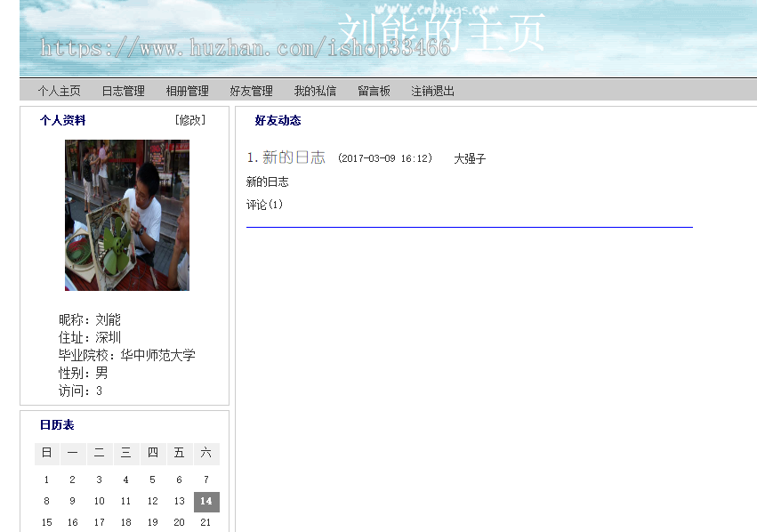This screenshot has height=532, width=757.
Task: Click the post timestamp 2017-03-09 16:12
Action: (385, 158)
